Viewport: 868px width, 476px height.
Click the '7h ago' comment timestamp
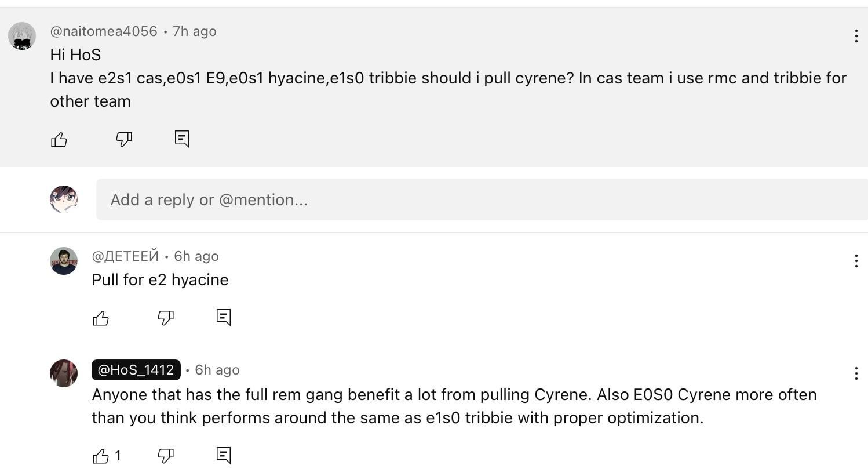pos(195,31)
